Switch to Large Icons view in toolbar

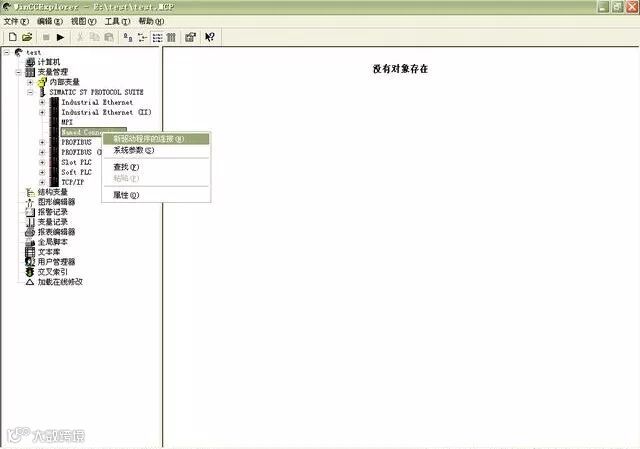pyautogui.click(x=128, y=38)
